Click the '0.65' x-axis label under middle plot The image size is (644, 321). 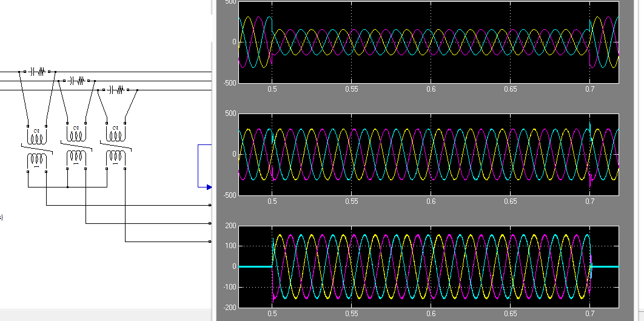[x=510, y=201]
